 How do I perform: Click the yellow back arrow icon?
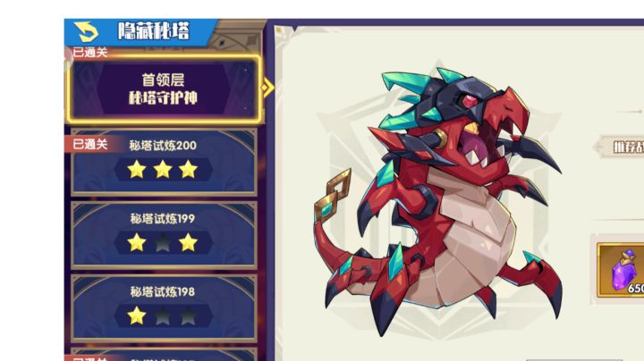(86, 31)
